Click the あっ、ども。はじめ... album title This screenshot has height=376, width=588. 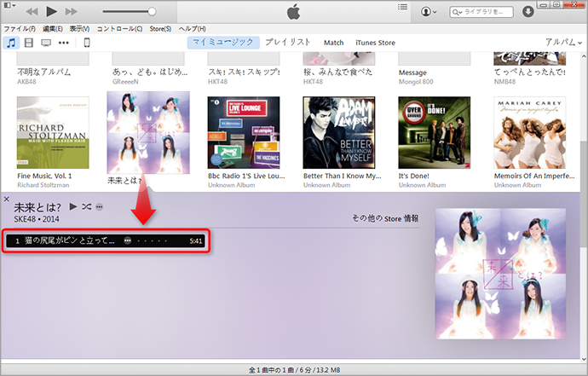tap(150, 72)
